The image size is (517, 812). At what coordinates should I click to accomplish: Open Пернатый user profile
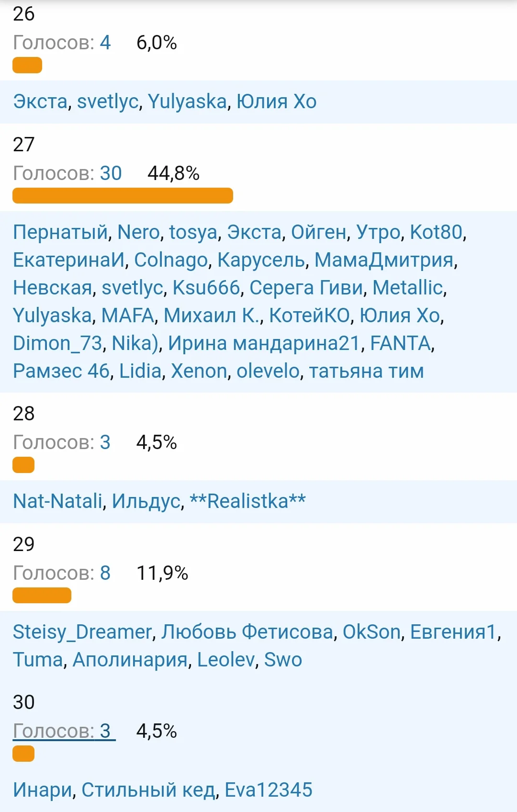[x=60, y=233]
